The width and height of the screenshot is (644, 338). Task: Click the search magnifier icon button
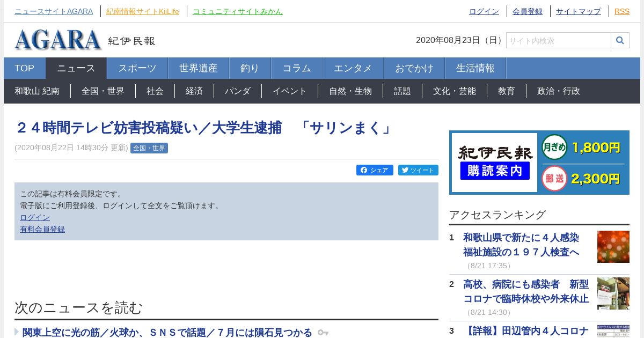pos(620,40)
